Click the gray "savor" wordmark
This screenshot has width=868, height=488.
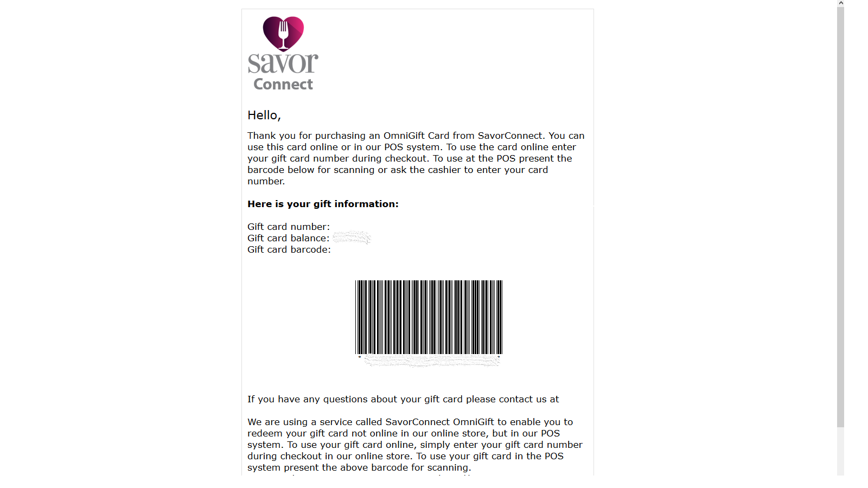click(x=283, y=63)
